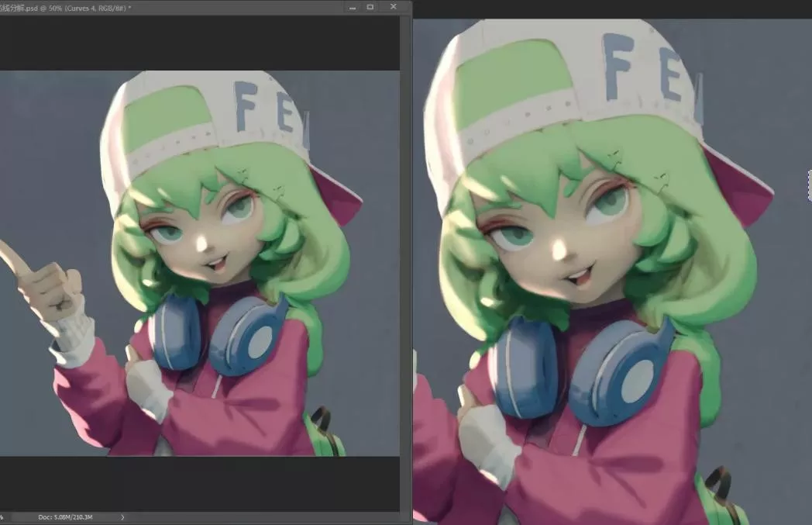
Task: Click the vertical scrollbar of the document window
Action: 405,264
